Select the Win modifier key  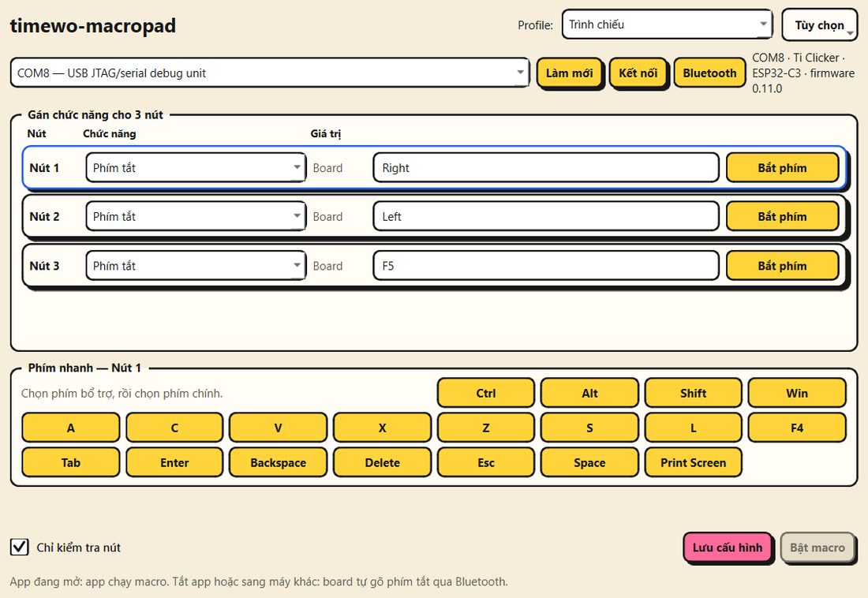click(797, 393)
